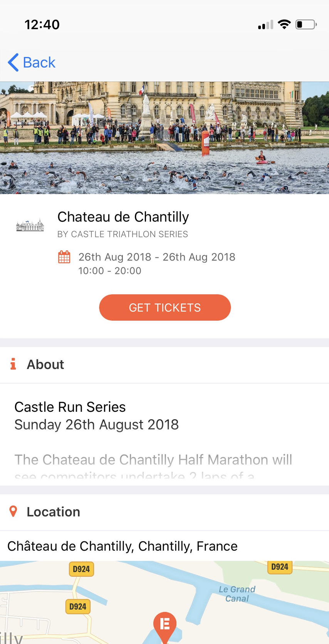
Task: Select the Chateau de Chantilly event title
Action: (x=123, y=217)
